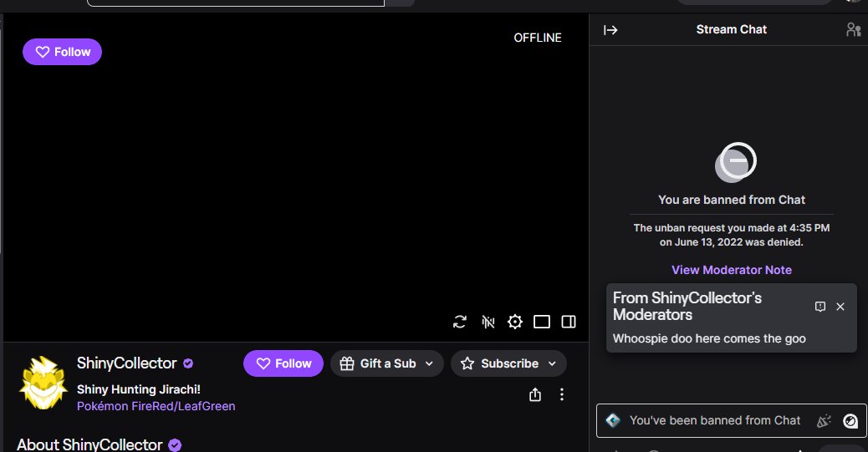Open the Pokémon FireRed/LeafGreen category link
The image size is (868, 452).
(x=156, y=406)
